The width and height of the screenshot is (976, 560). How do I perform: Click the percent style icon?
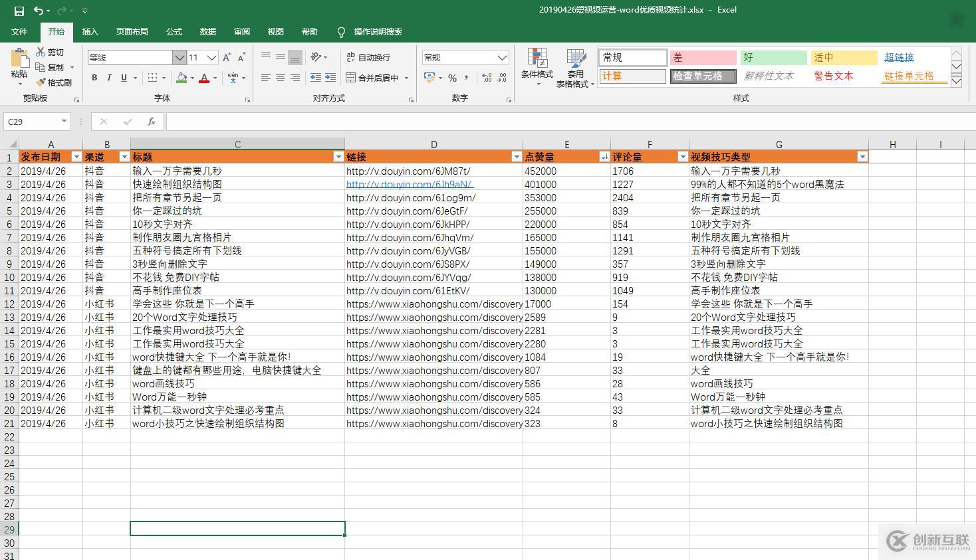tap(452, 78)
